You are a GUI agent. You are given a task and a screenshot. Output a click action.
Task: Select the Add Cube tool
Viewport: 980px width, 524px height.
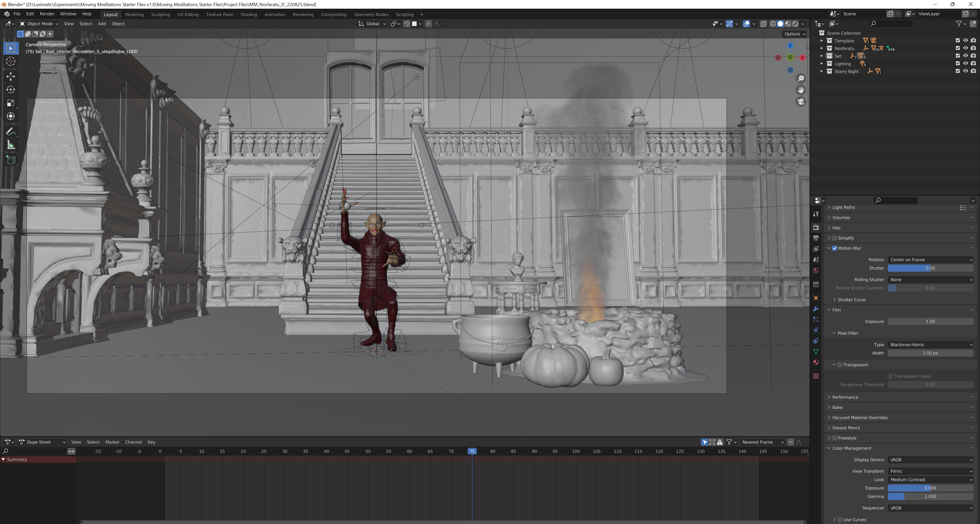pyautogui.click(x=11, y=160)
